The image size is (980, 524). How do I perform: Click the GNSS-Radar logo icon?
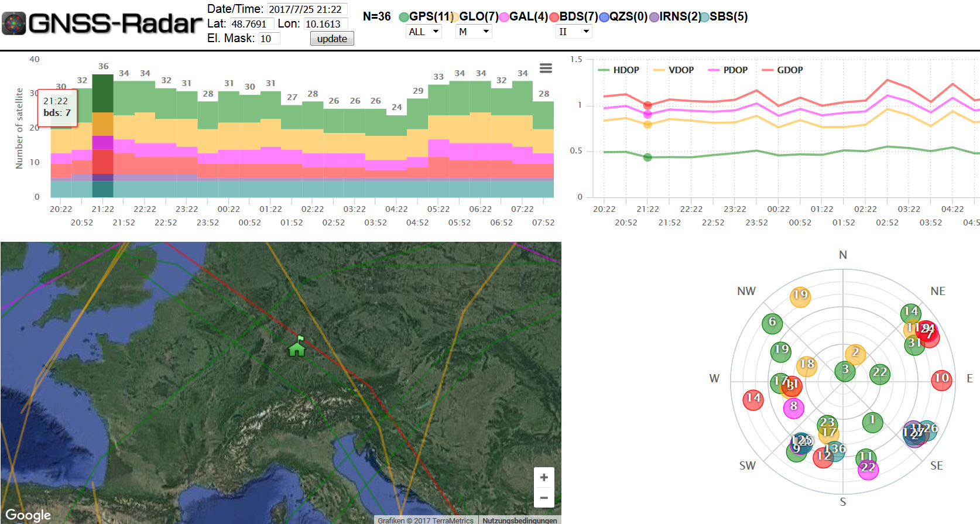(x=14, y=23)
